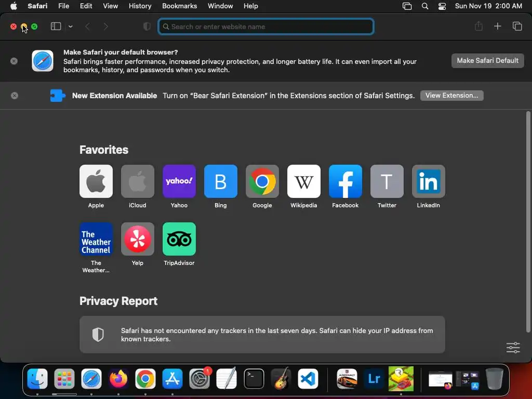Open The Weather Channel favorite

coord(96,239)
